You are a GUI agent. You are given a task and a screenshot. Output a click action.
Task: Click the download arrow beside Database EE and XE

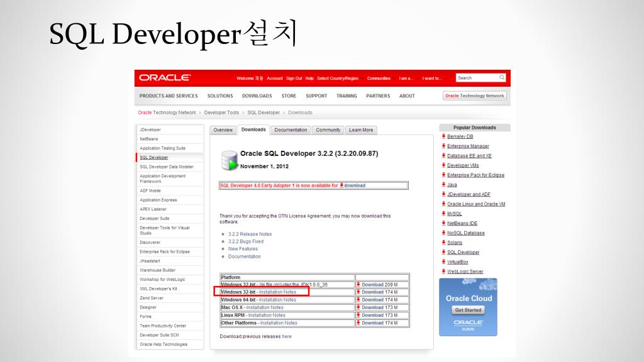[443, 156]
